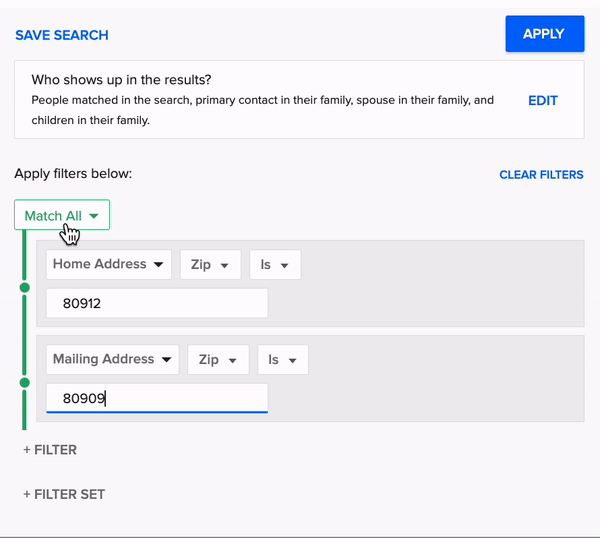Open the Is operator dropdown for Home Address
Viewport: 600px width, 538px height.
coord(275,265)
